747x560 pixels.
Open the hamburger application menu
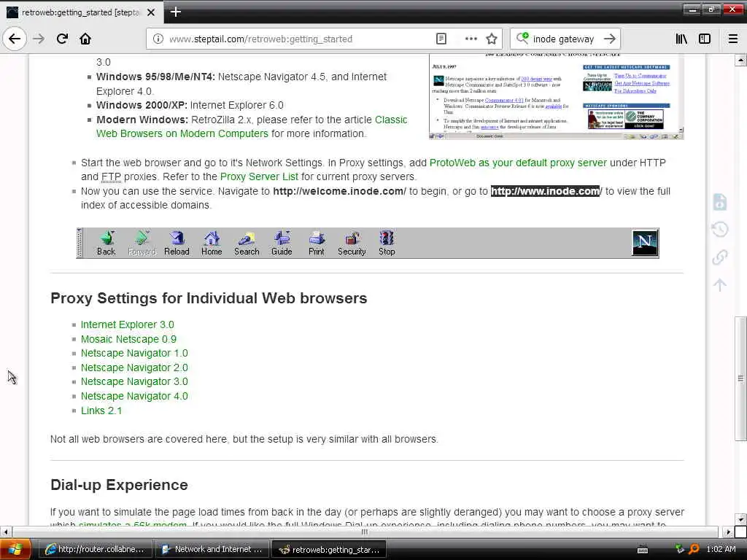(733, 39)
